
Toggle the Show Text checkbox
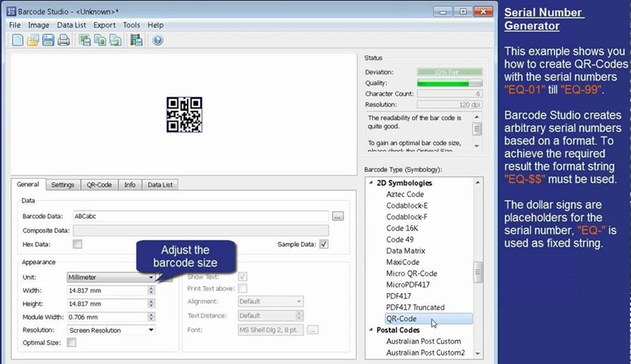pyautogui.click(x=242, y=276)
